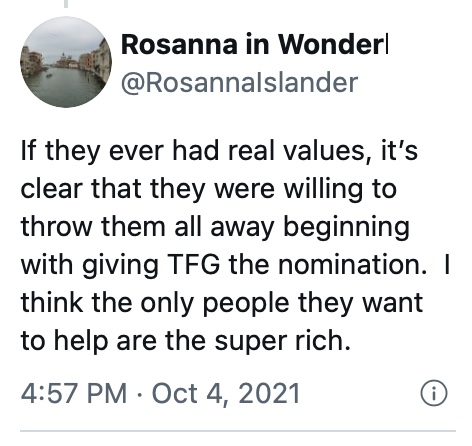Click the year 2021 in the timestamp
The image size is (472, 446).
pos(269,393)
